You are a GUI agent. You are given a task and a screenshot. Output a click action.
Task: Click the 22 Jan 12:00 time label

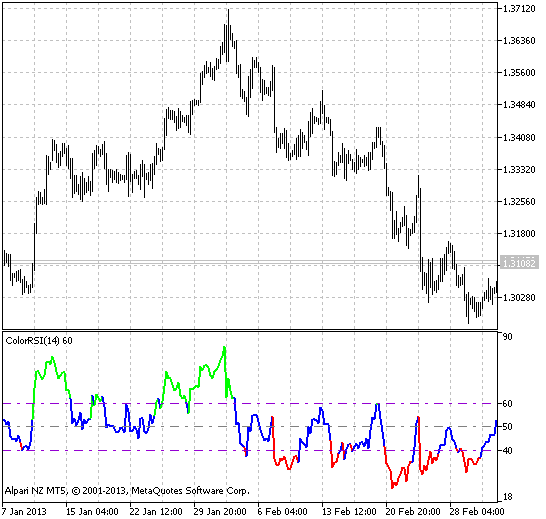[156, 512]
